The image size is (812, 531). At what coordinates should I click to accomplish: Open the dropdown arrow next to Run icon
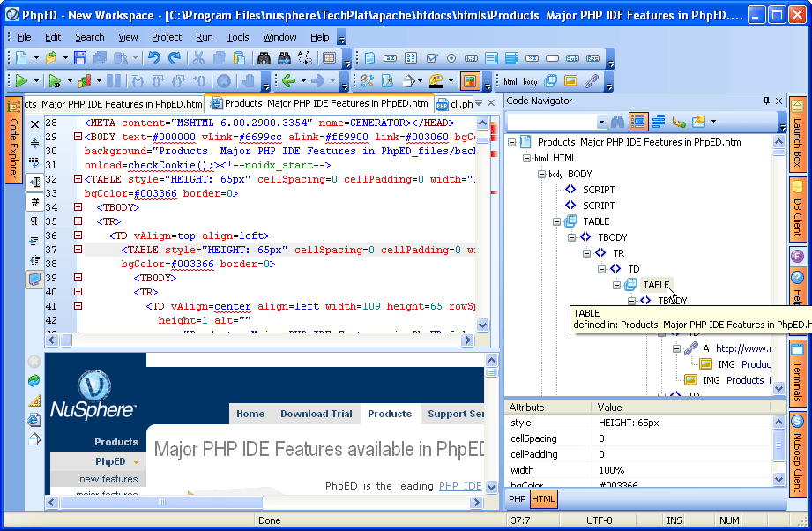36,81
